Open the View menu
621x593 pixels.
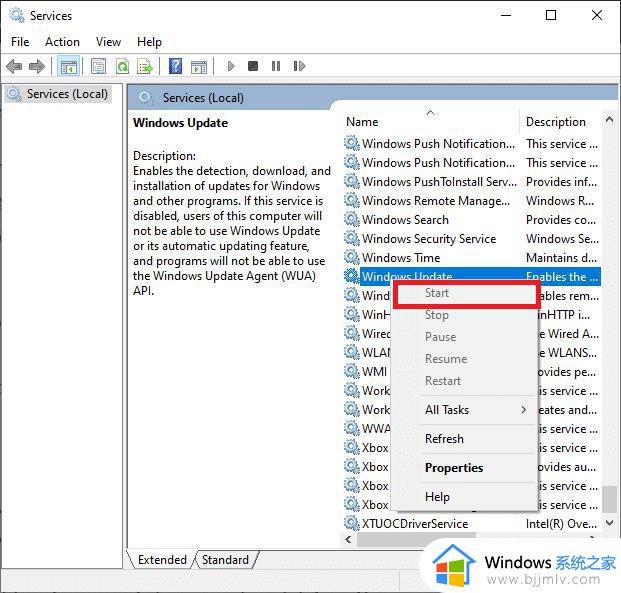pos(108,42)
